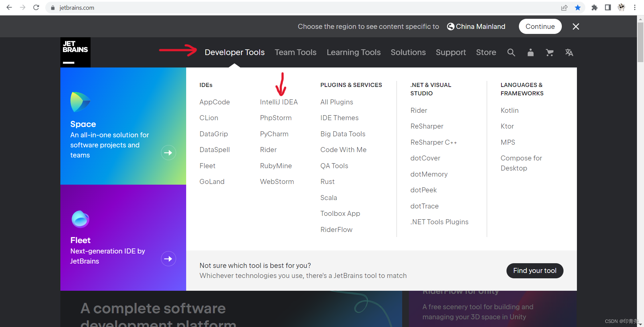Click the Space product logo
644x327 pixels.
[80, 102]
